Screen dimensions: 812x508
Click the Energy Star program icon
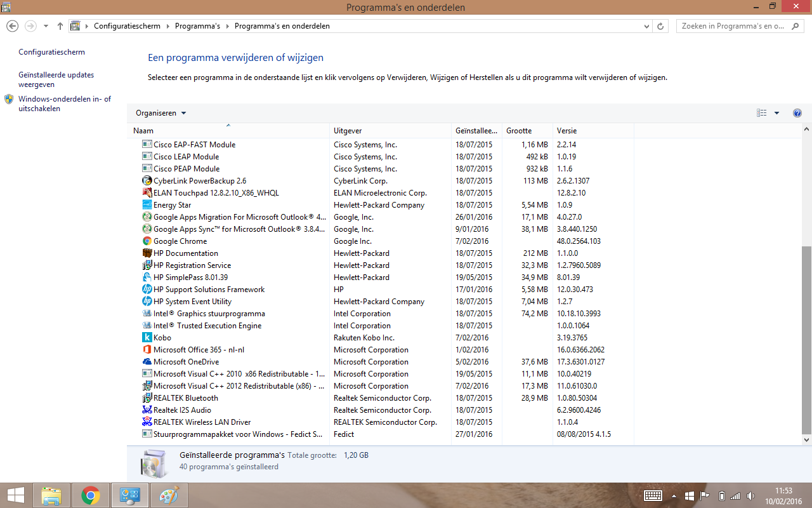pos(147,205)
